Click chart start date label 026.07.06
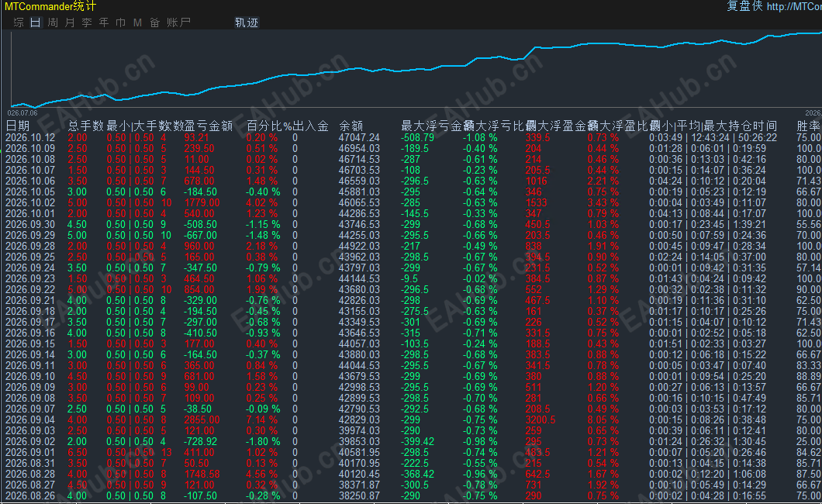The image size is (822, 504). pos(22,113)
